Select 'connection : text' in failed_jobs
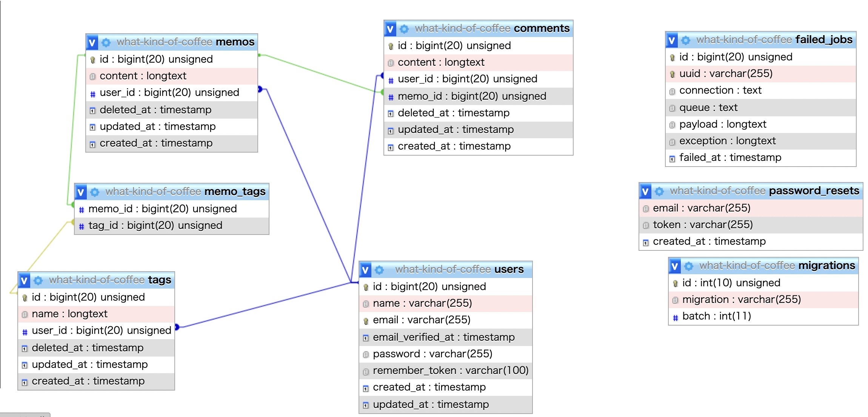The height and width of the screenshot is (417, 868). [761, 91]
